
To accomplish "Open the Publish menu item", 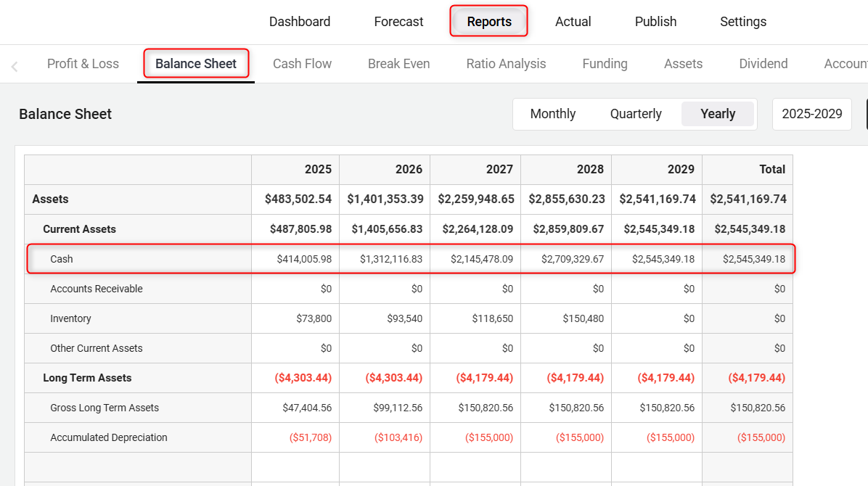I will 655,22.
